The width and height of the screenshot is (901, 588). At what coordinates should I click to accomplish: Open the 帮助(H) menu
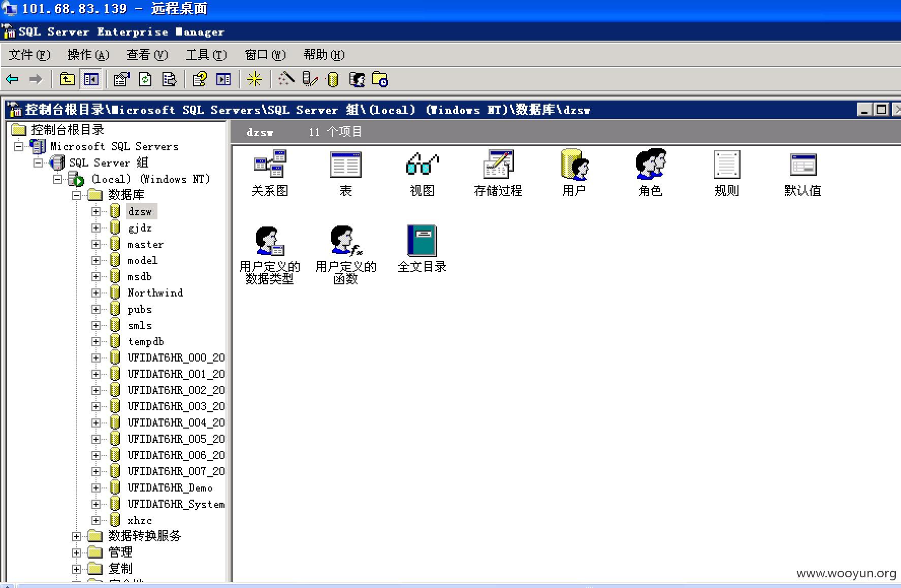click(x=324, y=54)
